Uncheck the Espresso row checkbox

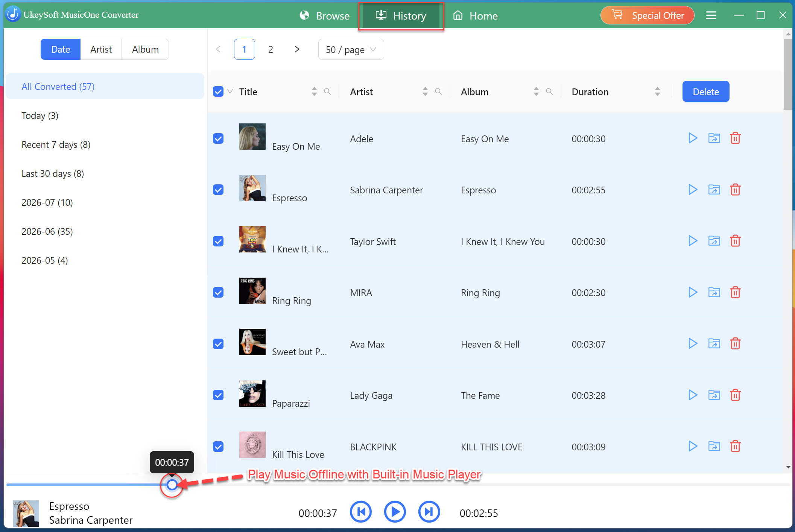(218, 190)
